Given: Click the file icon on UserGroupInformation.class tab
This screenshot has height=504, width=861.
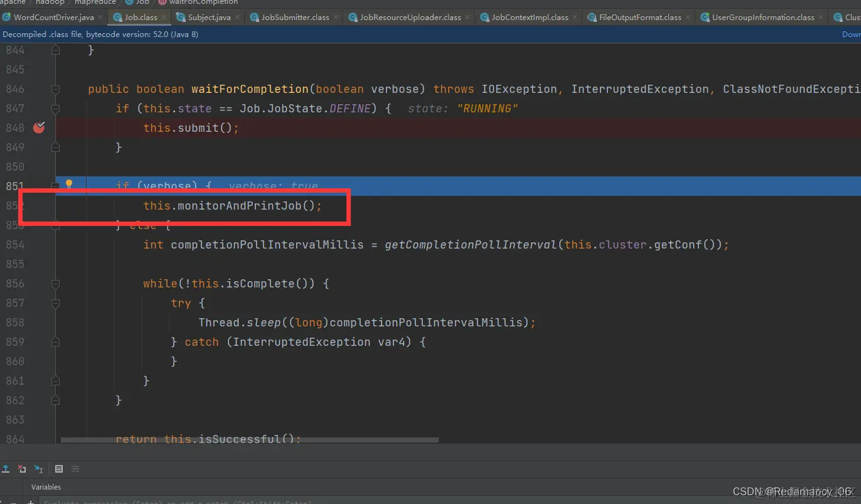Looking at the screenshot, I should pos(705,18).
